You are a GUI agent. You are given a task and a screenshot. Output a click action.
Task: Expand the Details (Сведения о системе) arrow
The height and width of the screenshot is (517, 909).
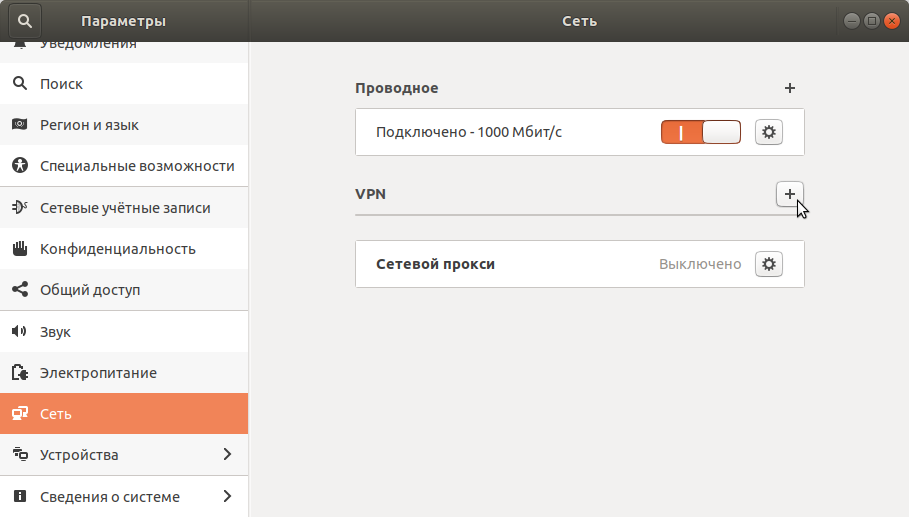point(227,496)
